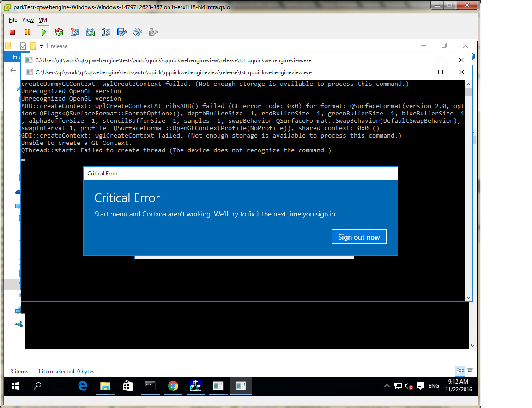Switch Explorer to details view
This screenshot has width=532, height=408.
tap(460, 371)
